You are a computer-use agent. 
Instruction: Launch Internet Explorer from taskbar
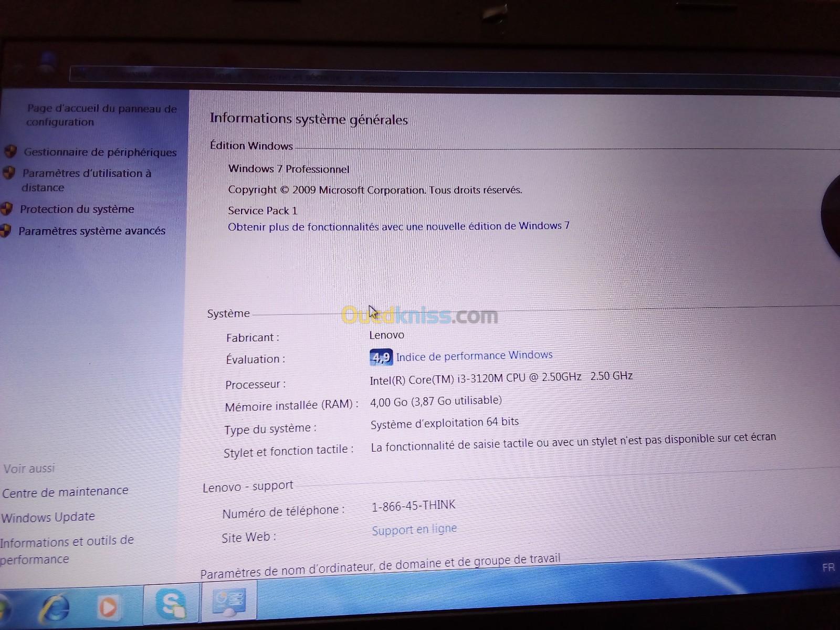pos(55,608)
